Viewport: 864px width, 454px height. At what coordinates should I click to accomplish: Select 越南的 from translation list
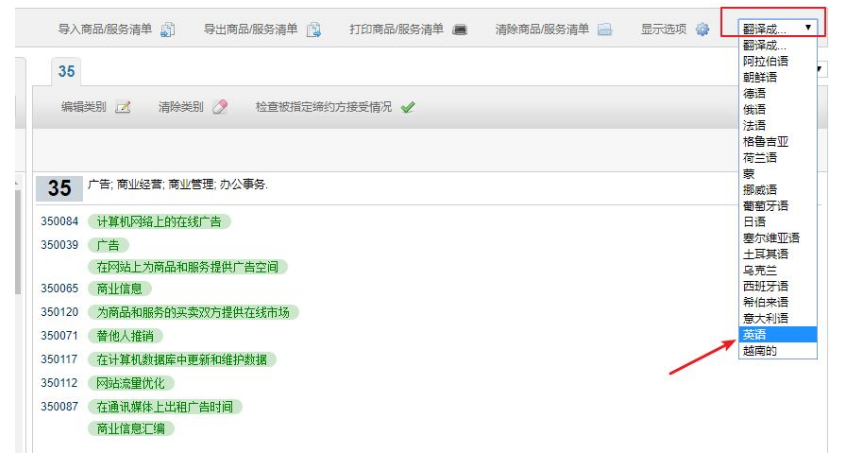point(777,350)
